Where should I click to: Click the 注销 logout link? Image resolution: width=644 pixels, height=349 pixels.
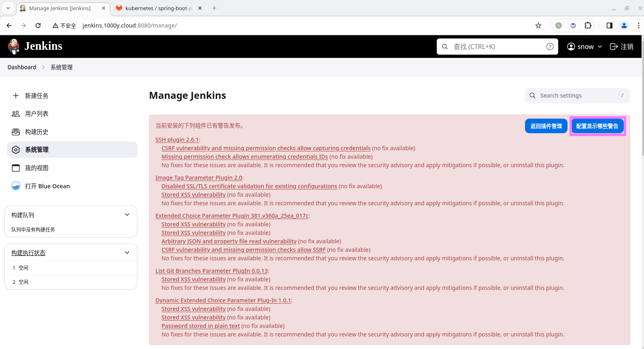[x=622, y=47]
